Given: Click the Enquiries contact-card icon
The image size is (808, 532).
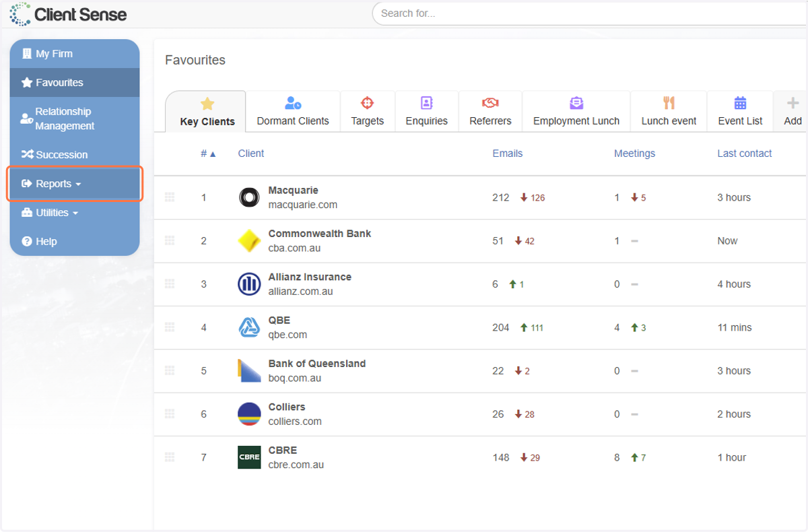Looking at the screenshot, I should [x=426, y=103].
